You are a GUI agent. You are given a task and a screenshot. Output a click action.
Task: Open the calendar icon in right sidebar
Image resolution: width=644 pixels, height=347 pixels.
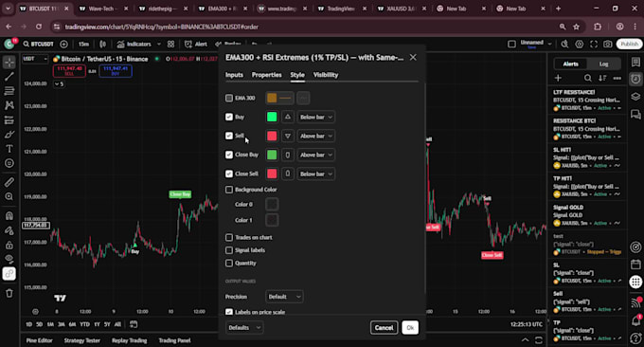635,265
